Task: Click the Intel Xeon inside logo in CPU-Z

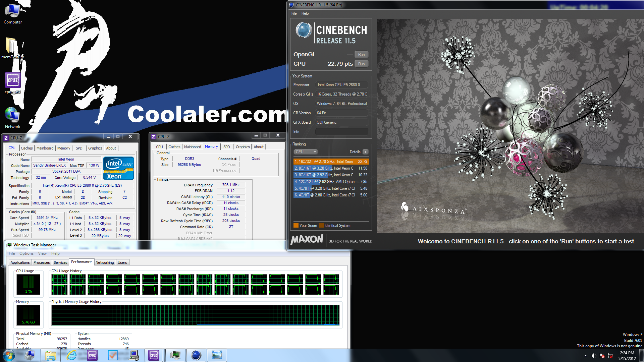Action: point(118,168)
